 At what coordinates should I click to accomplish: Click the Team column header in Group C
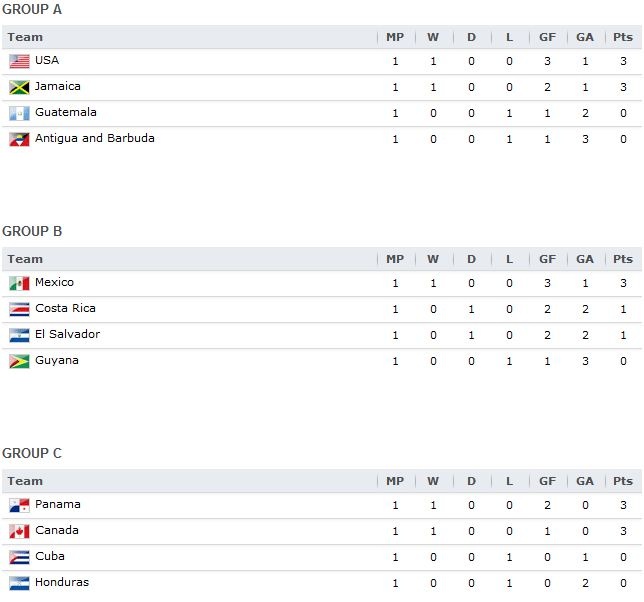(x=25, y=481)
